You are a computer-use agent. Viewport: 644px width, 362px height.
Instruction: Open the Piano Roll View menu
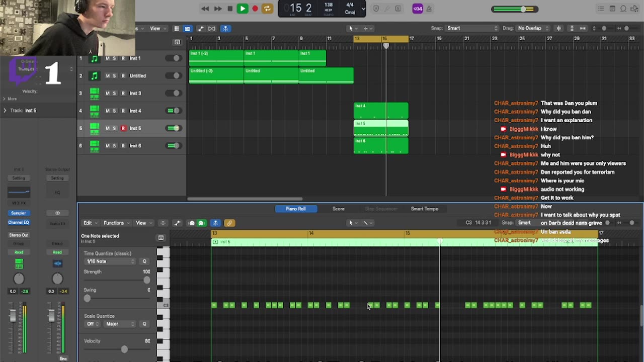(143, 223)
